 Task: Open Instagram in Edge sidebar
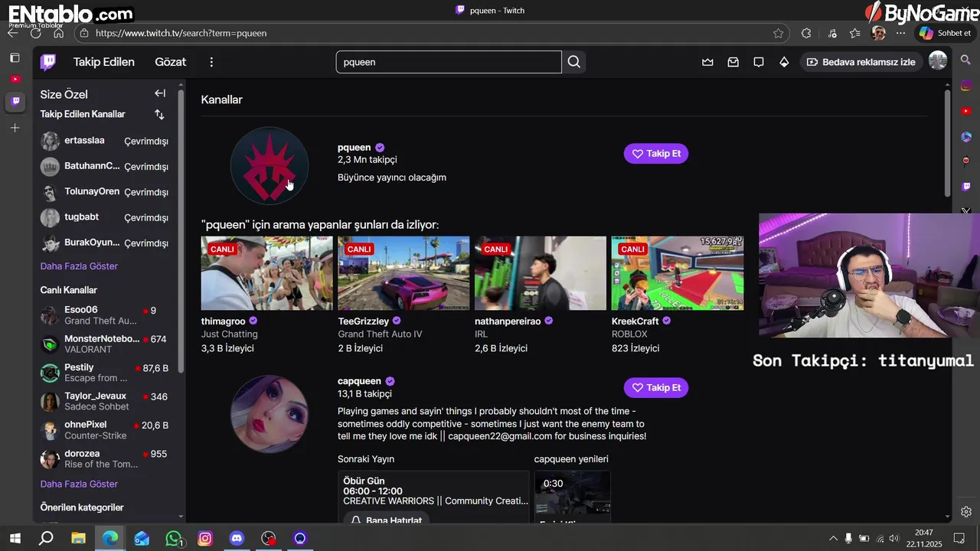[x=966, y=86]
